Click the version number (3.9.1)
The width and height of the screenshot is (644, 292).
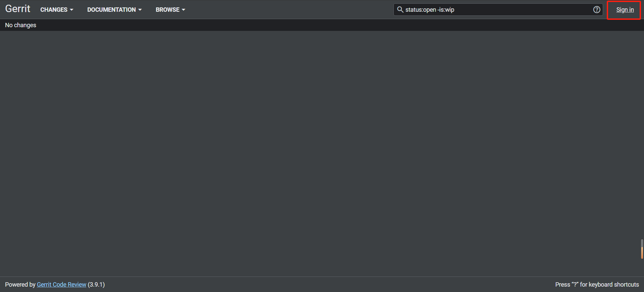(96, 285)
